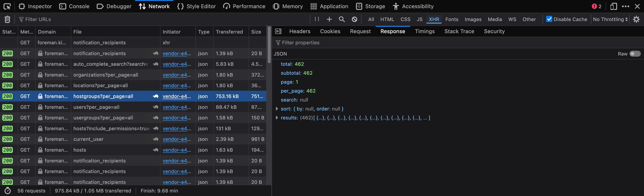
Task: Open request blocking panel icon
Action: (x=354, y=19)
